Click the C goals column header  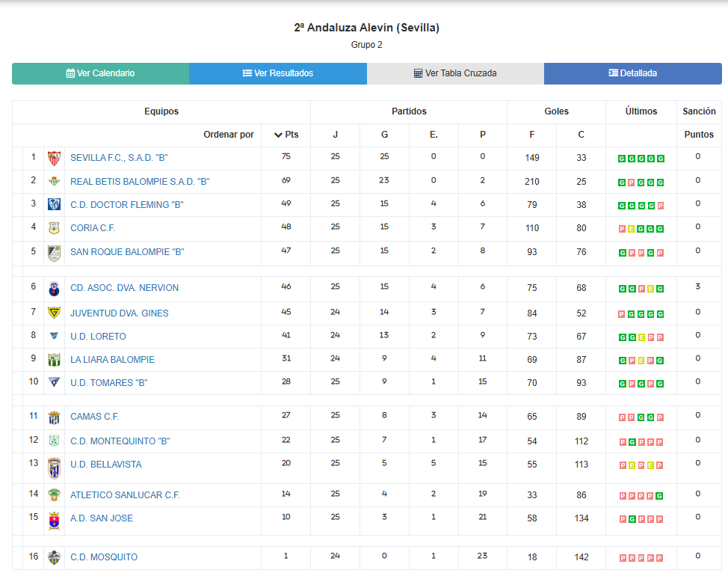tap(582, 135)
